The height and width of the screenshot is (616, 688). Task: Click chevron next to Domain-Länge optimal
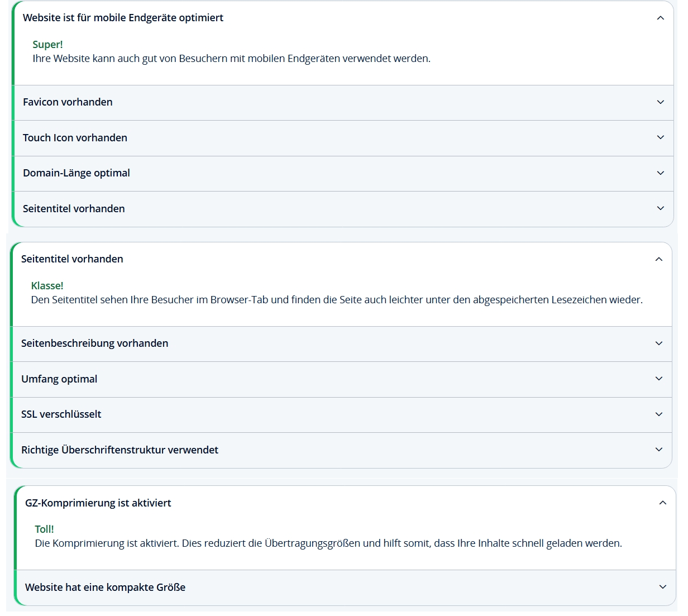(660, 173)
